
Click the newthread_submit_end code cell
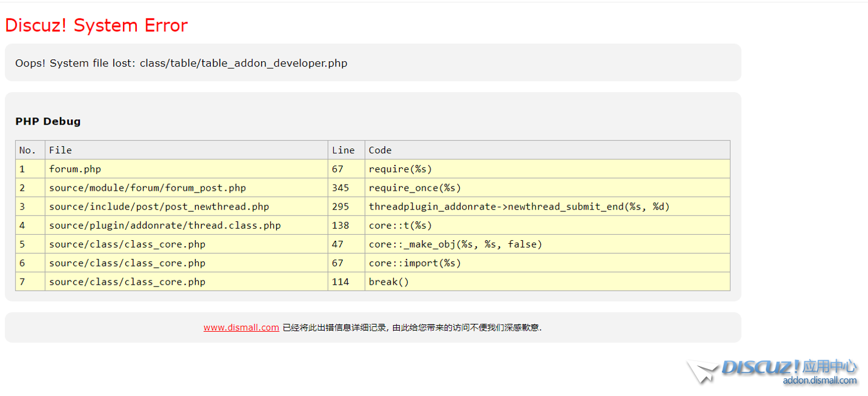point(518,207)
